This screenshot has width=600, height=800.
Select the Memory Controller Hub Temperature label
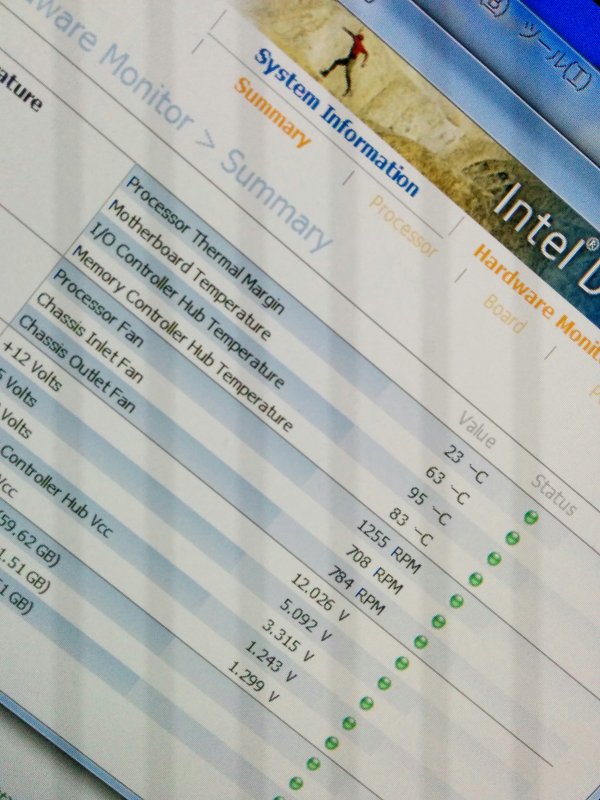tap(183, 338)
